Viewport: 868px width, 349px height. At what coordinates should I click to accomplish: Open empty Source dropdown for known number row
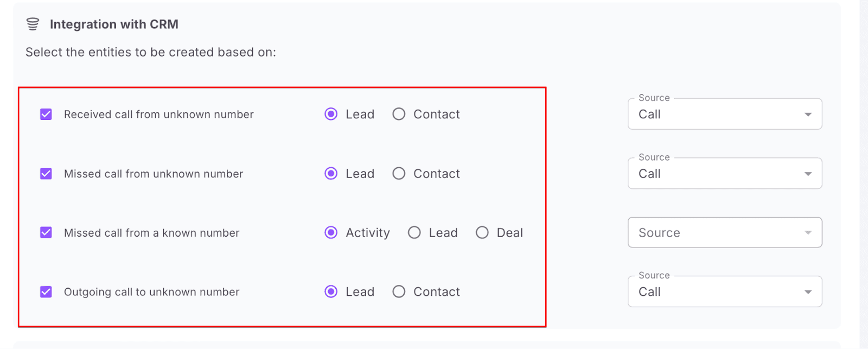(724, 233)
